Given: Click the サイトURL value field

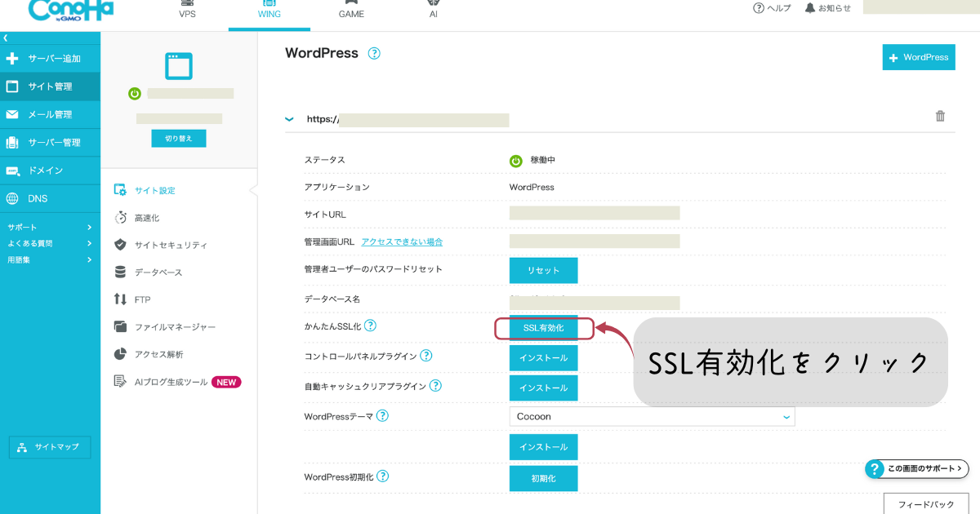Looking at the screenshot, I should point(595,213).
